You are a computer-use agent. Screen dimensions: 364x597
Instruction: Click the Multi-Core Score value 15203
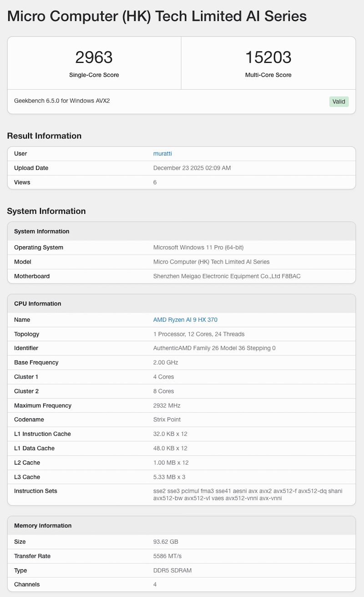268,57
